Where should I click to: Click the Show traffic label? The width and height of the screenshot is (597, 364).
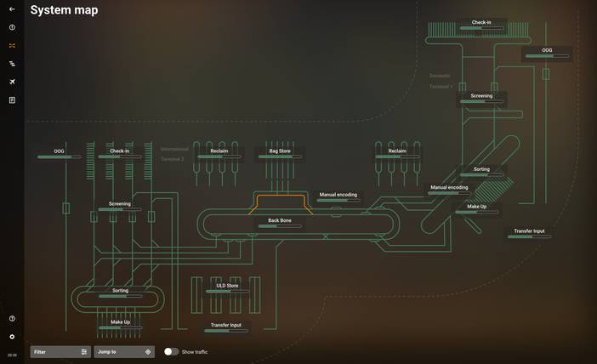pos(195,352)
